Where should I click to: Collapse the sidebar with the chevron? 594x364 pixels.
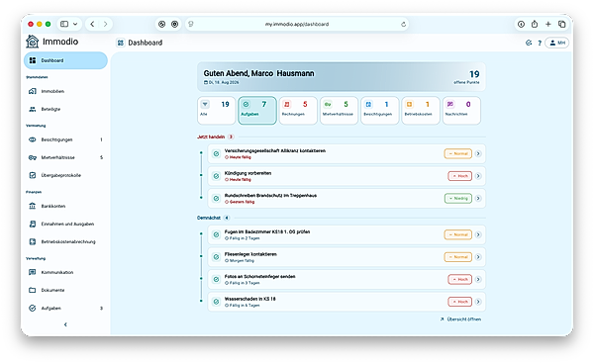coord(65,324)
